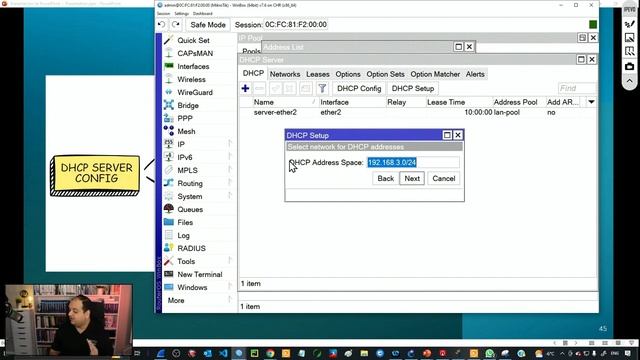Viewport: 640px width, 360px height.
Task: Click the DHCP Config button
Action: pos(359,89)
